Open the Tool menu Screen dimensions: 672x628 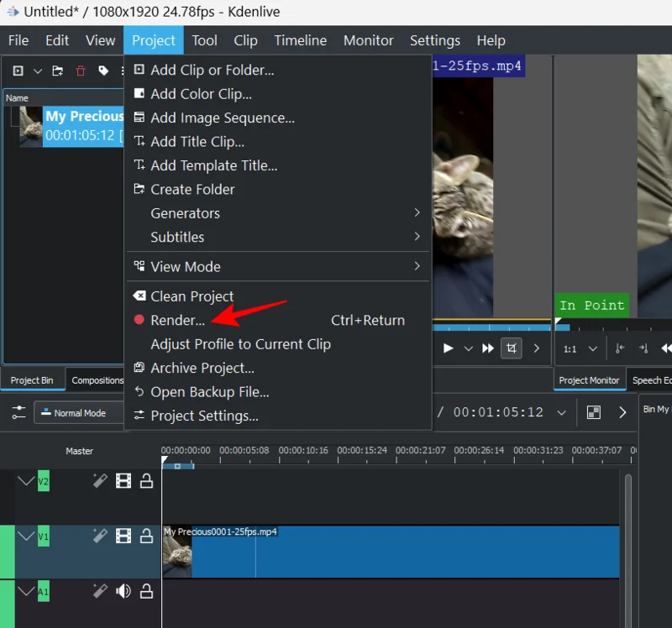pos(204,40)
